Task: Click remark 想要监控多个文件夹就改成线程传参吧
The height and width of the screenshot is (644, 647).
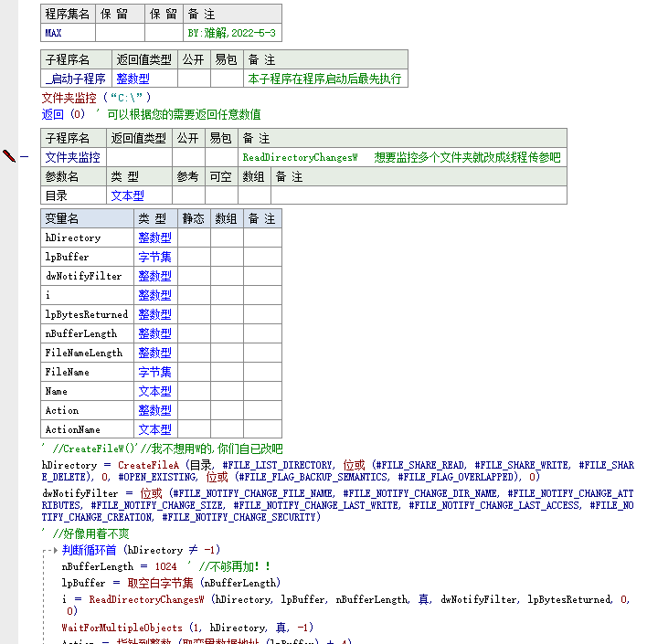Action: [467, 157]
